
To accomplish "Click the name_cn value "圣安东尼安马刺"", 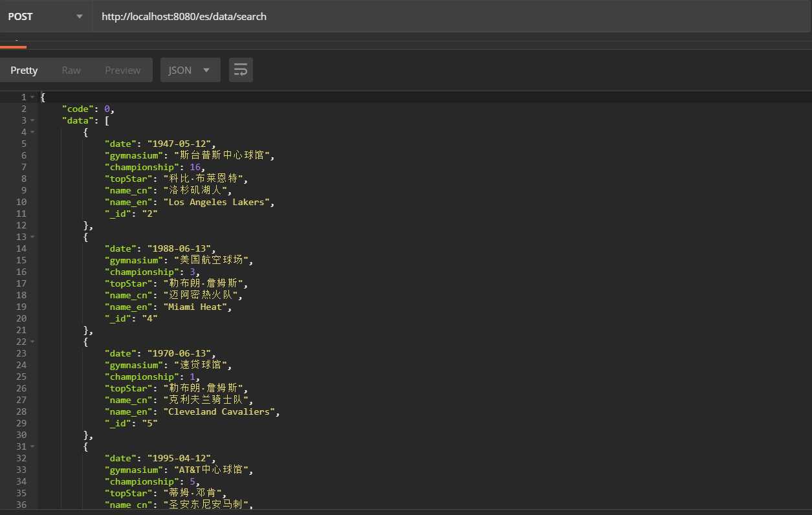I will 207,505.
